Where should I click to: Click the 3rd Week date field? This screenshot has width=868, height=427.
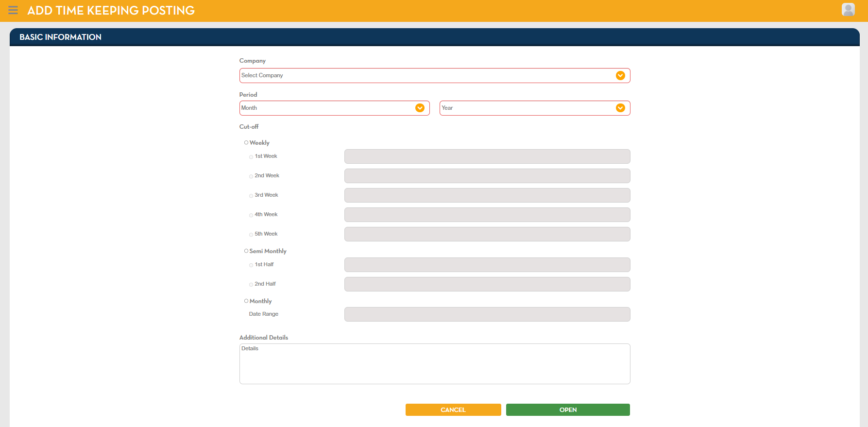487,195
